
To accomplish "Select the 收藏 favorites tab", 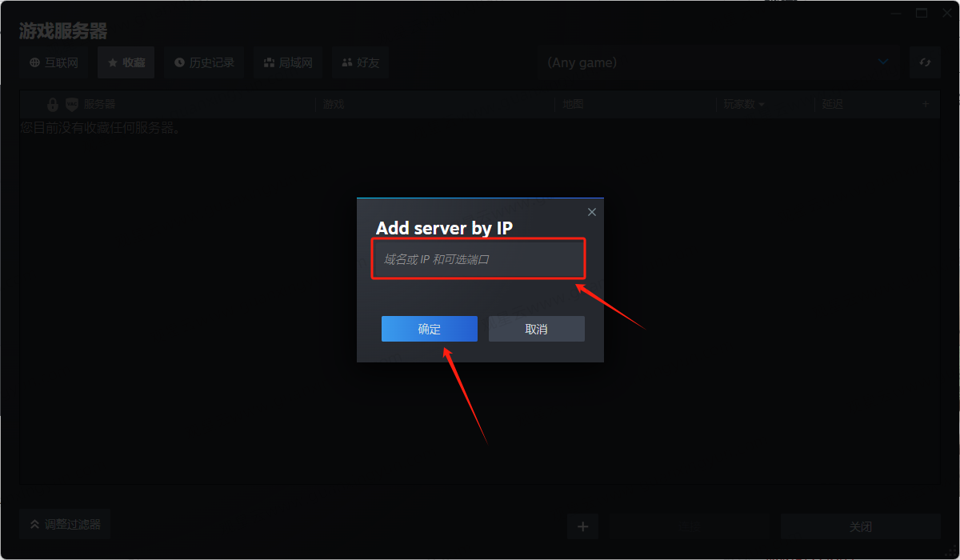I will (x=126, y=62).
